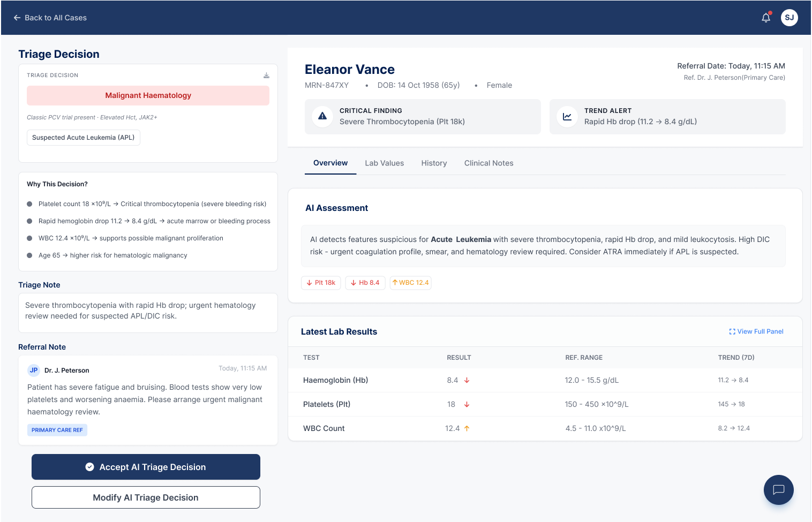Open the Clinical Notes tab
The height and width of the screenshot is (522, 812).
[x=488, y=163]
